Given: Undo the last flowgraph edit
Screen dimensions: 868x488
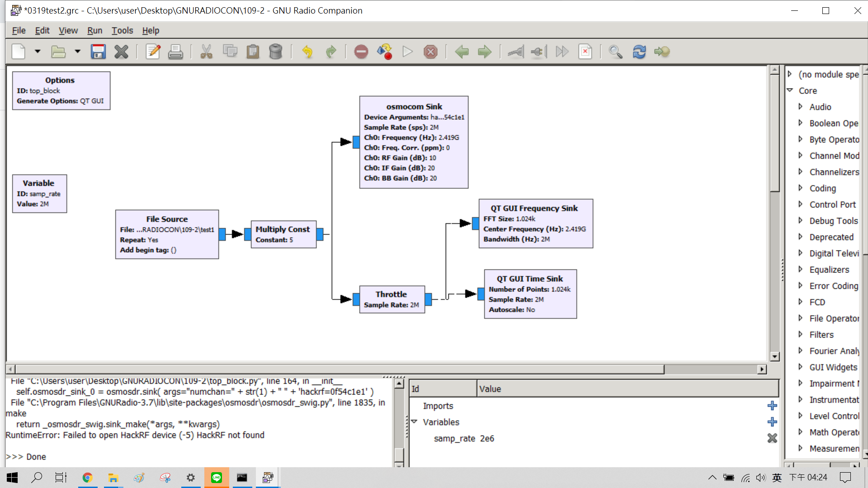Looking at the screenshot, I should click(308, 52).
